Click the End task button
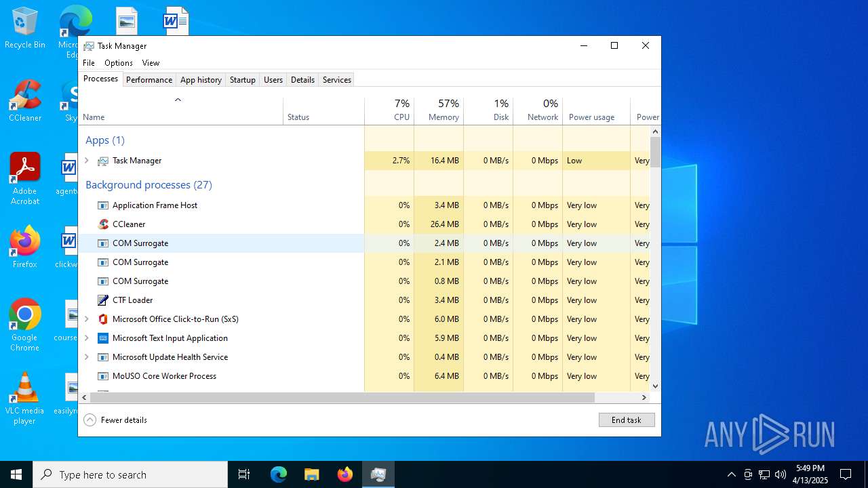This screenshot has height=488, width=868. pyautogui.click(x=627, y=420)
